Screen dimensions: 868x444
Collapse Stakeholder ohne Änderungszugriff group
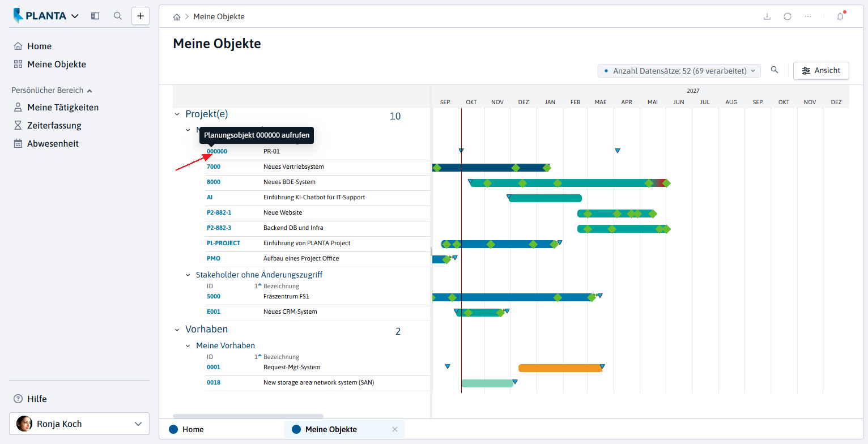pos(188,275)
